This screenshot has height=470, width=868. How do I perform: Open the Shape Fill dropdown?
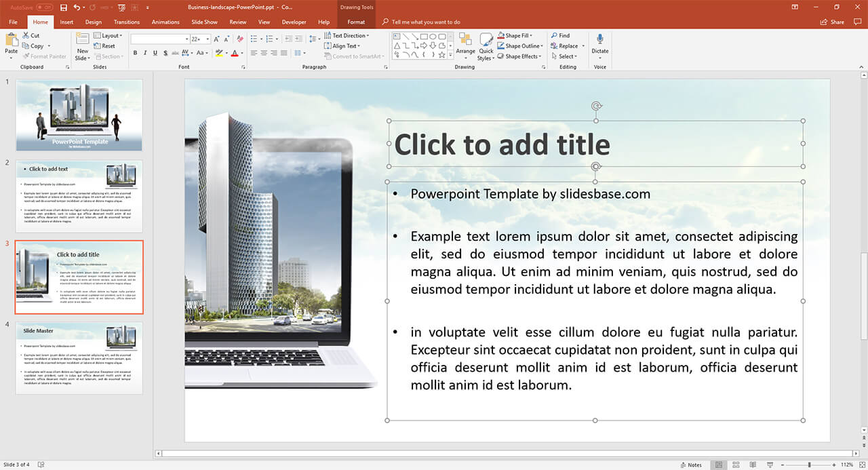(515, 35)
